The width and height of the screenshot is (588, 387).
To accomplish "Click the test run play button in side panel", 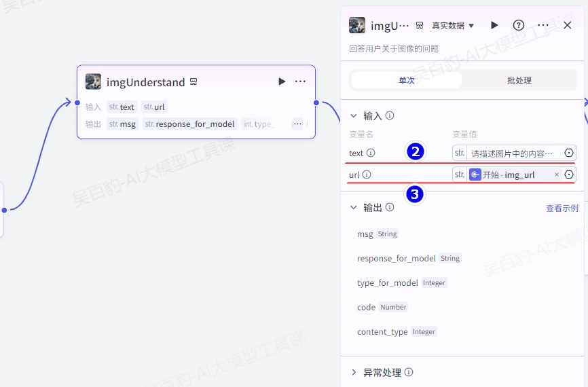I will [x=494, y=25].
